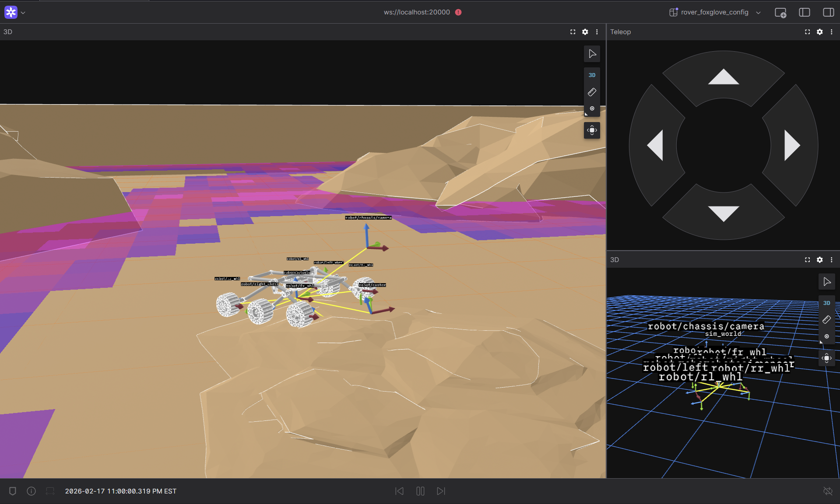Pause playback at the bottom of the screen
The height and width of the screenshot is (504, 840).
(x=420, y=491)
